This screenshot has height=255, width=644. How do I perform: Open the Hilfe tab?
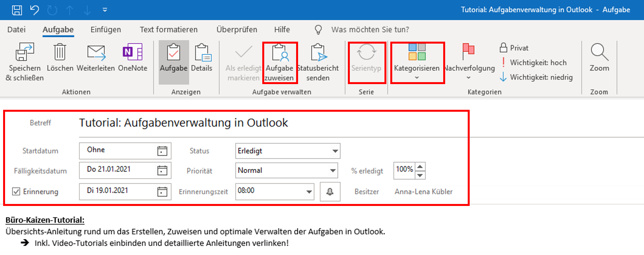click(x=282, y=30)
